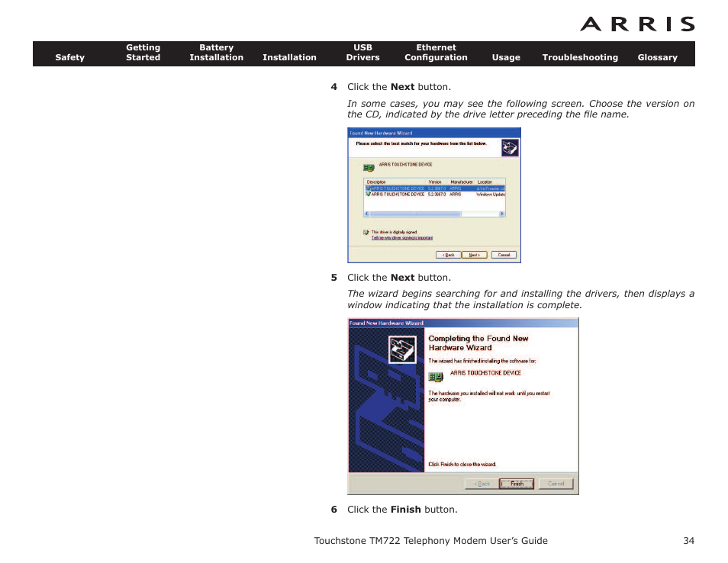Viewport: 728px width, 563px height.
Task: Click the top dialog's 'Found New Hardware Wizard' title bar
Action: tap(434, 133)
